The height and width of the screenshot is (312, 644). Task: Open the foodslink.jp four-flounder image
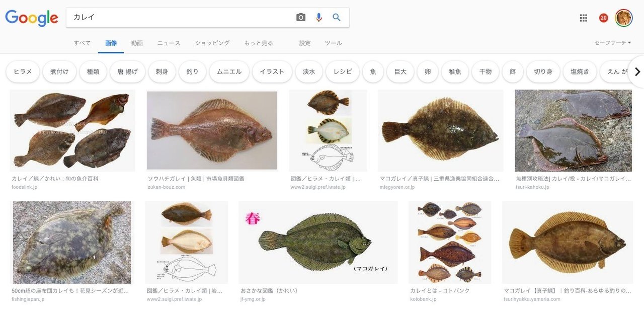(72, 131)
